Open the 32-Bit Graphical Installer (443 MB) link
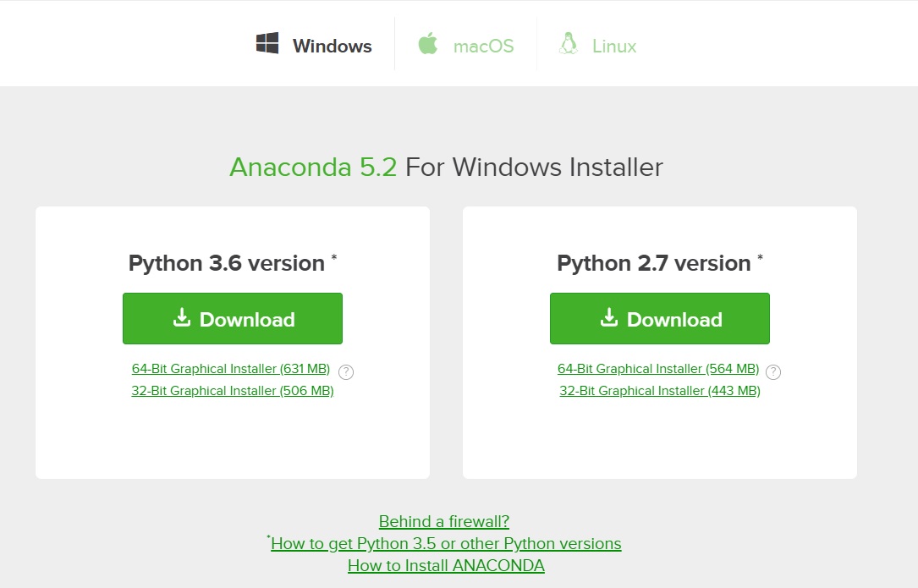This screenshot has width=918, height=588. coord(659,390)
